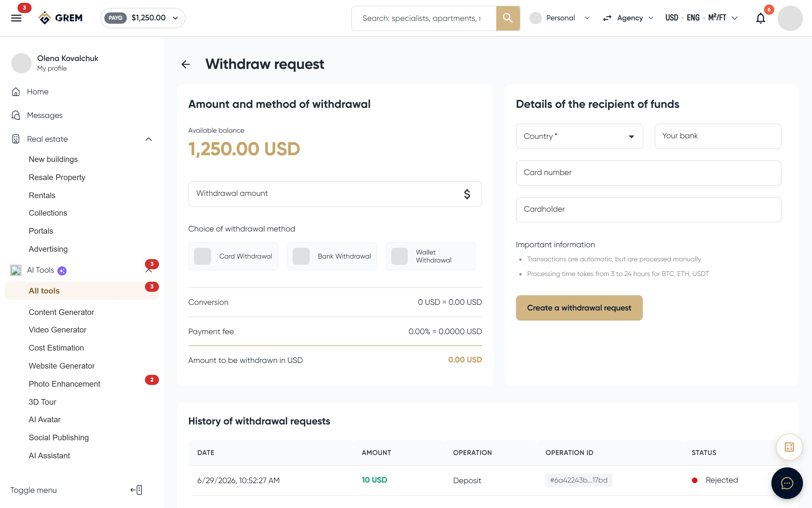
Task: Click the Card number field
Action: 648,173
